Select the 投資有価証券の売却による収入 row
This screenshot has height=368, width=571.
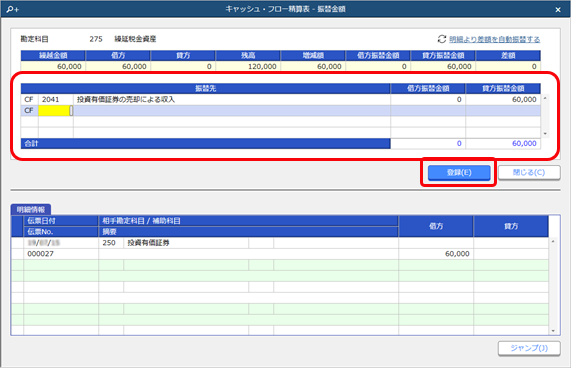pyautogui.click(x=232, y=99)
